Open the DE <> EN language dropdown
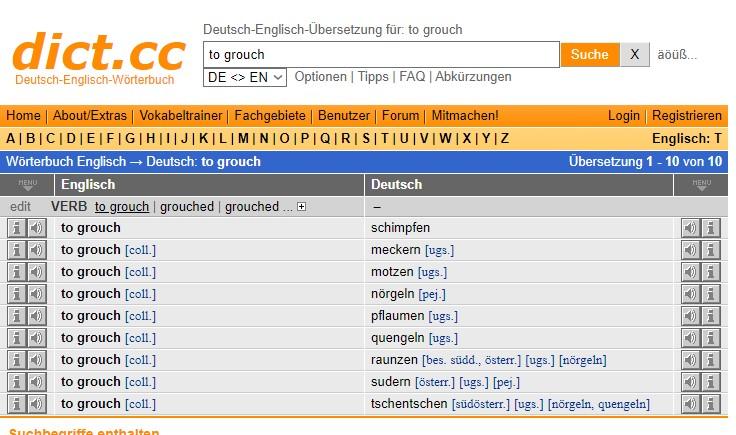The width and height of the screenshot is (736, 435). click(x=245, y=77)
